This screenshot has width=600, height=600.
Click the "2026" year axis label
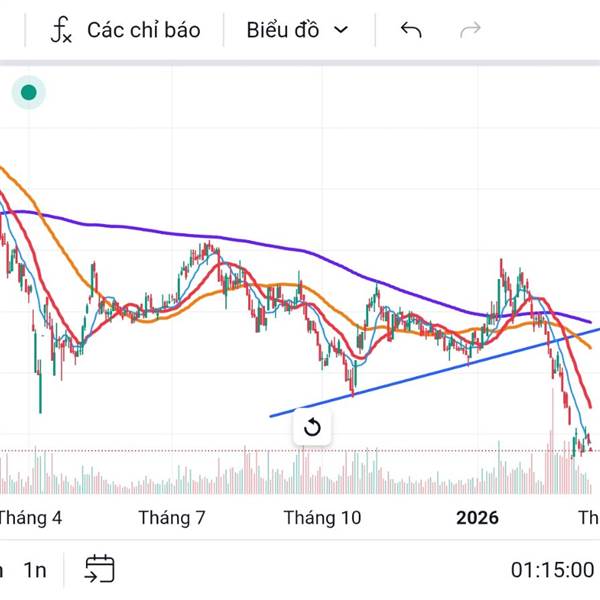click(x=477, y=518)
